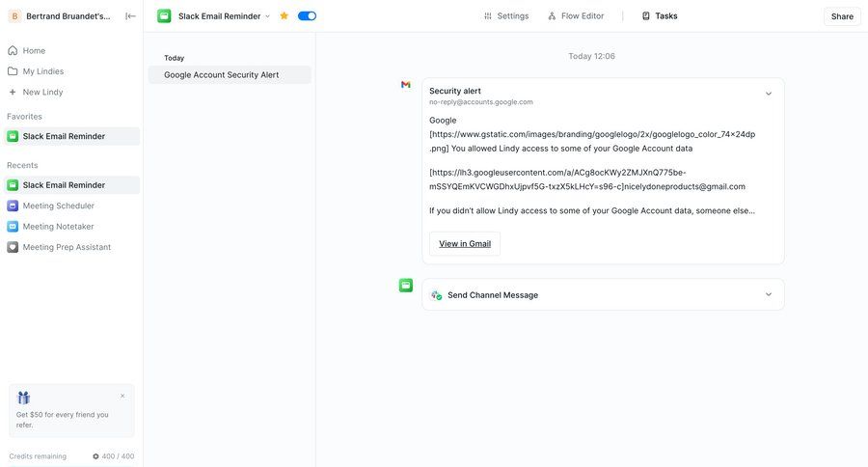Click the plus icon beside New Lindy

[13, 92]
